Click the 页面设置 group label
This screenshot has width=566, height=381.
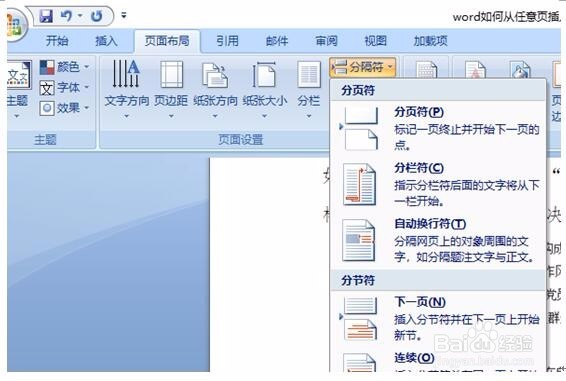[x=241, y=140]
